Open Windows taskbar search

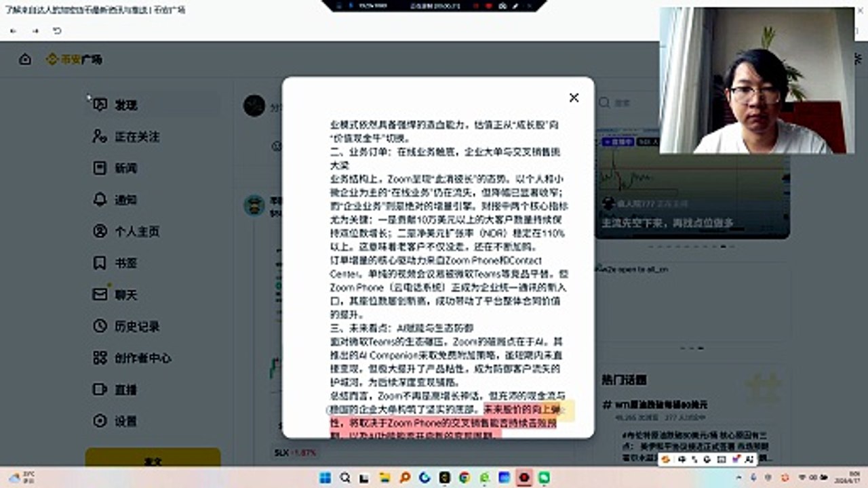coord(345,478)
